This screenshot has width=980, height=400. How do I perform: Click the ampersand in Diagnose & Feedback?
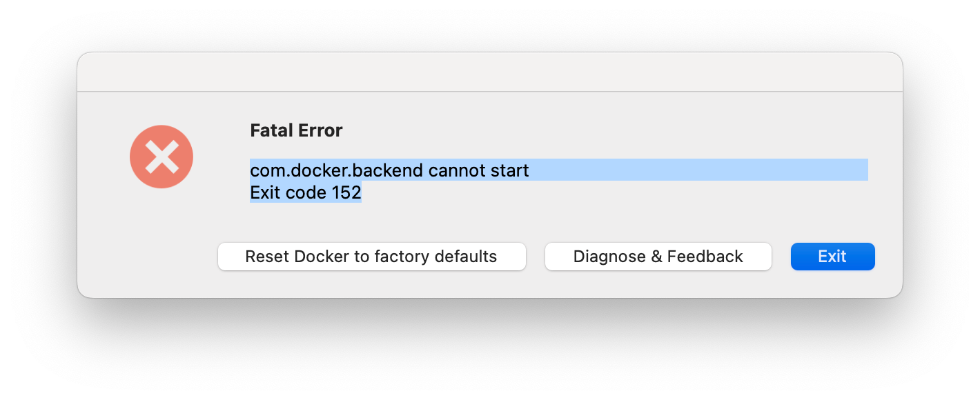click(656, 257)
